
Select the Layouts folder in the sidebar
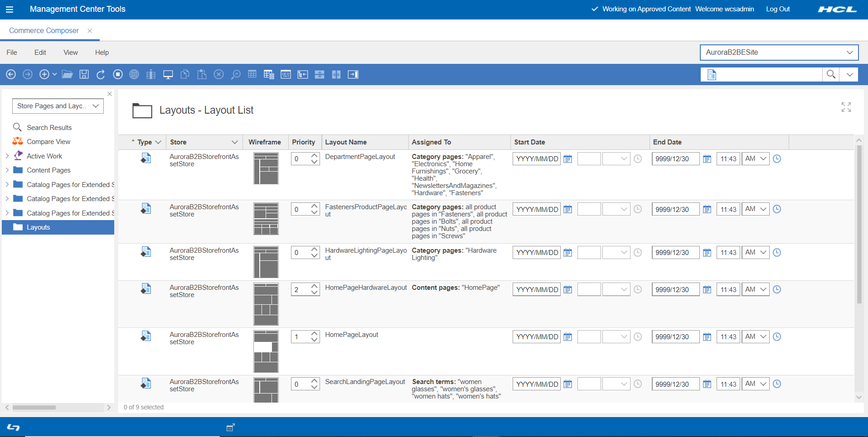[x=38, y=227]
